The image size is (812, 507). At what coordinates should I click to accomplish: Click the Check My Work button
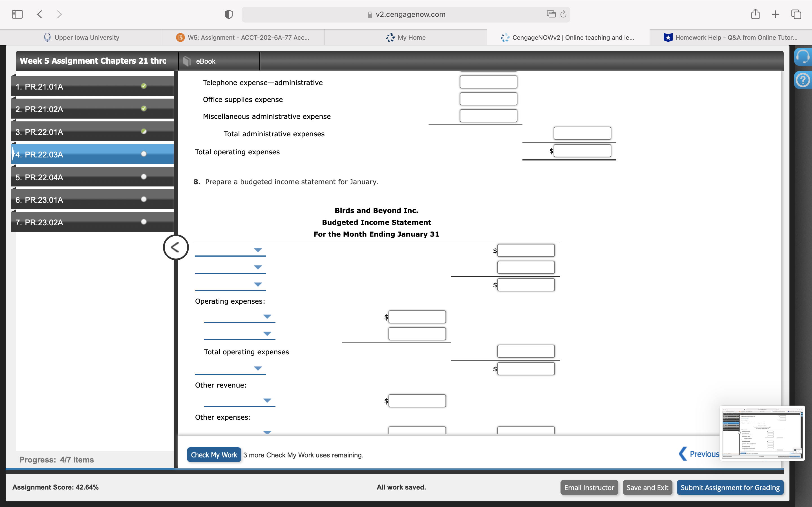click(x=214, y=455)
